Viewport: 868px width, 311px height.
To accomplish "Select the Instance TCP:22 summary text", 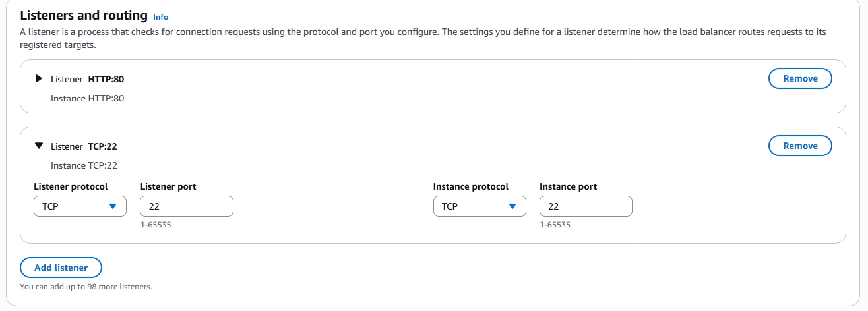I will [x=84, y=165].
